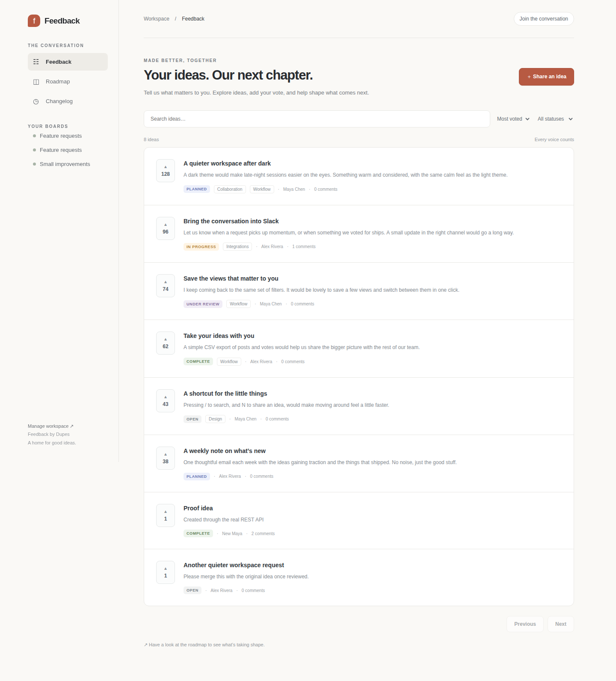Viewport: 616px width, 681px height.
Task: Open the Roadmap sidebar item
Action: [x=68, y=82]
